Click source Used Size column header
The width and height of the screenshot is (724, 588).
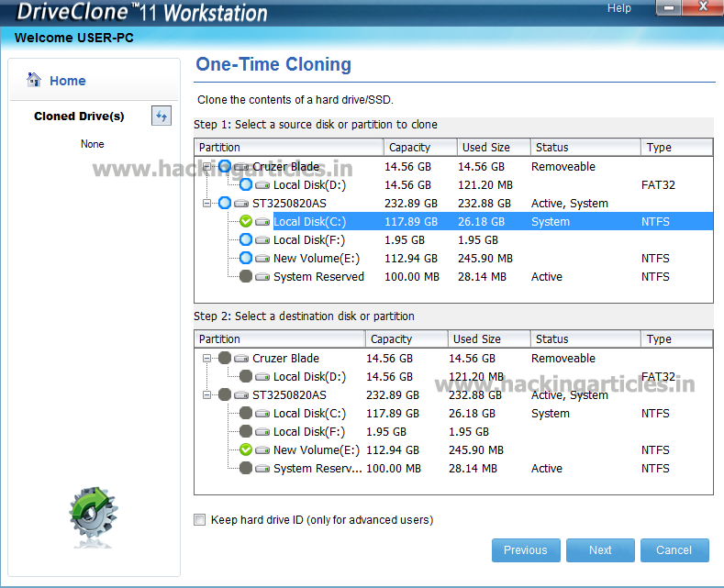pyautogui.click(x=494, y=148)
